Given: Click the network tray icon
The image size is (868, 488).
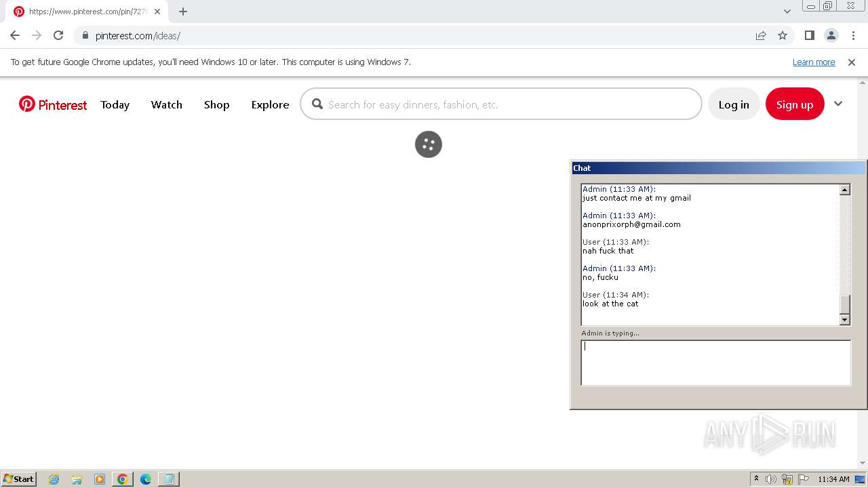Looking at the screenshot, I should tap(787, 479).
